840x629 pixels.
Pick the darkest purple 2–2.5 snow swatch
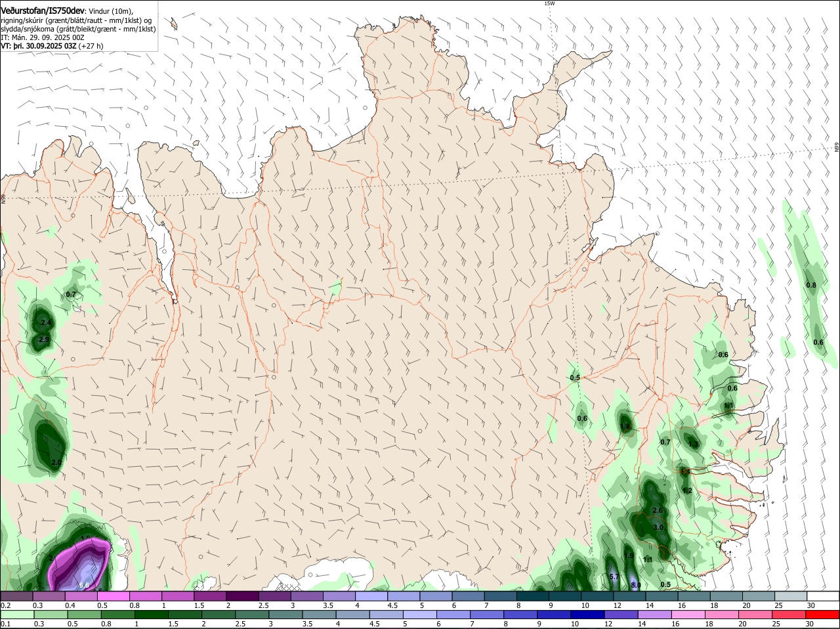tap(242, 596)
